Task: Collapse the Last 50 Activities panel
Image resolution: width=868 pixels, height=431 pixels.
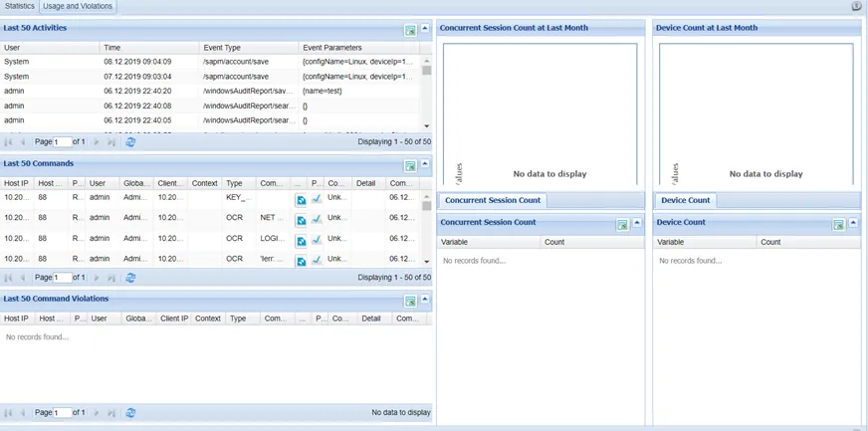Action: point(425,28)
